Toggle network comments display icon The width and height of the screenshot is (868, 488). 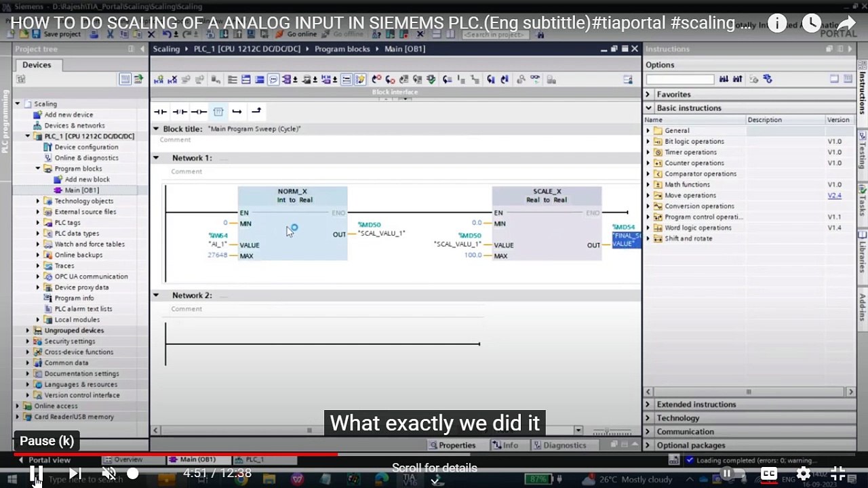(346, 79)
